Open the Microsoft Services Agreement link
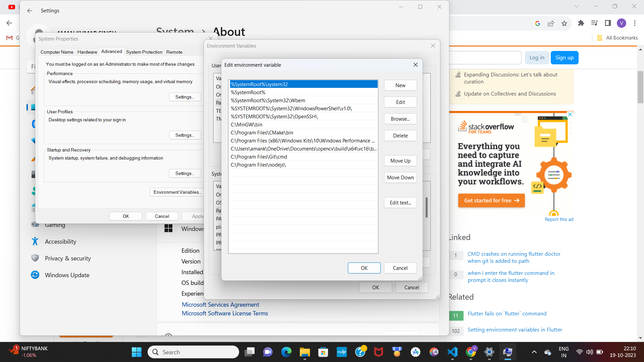The width and height of the screenshot is (644, 362). point(220,305)
